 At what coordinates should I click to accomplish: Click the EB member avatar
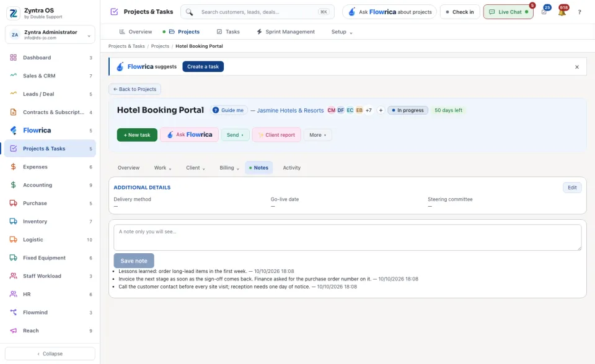tap(359, 110)
